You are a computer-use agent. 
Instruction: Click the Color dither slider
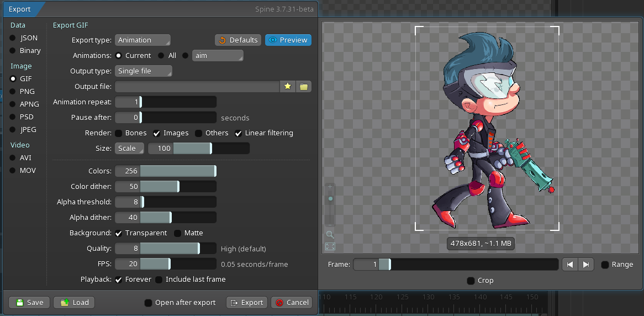point(166,187)
